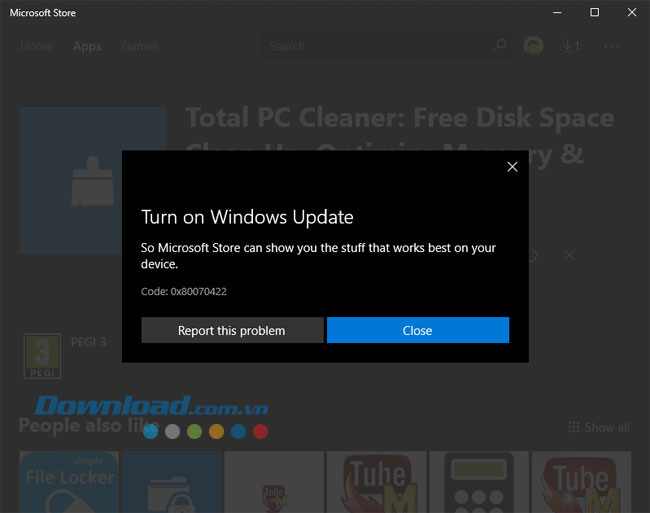Click the PEGI 3 rating label

tap(88, 342)
